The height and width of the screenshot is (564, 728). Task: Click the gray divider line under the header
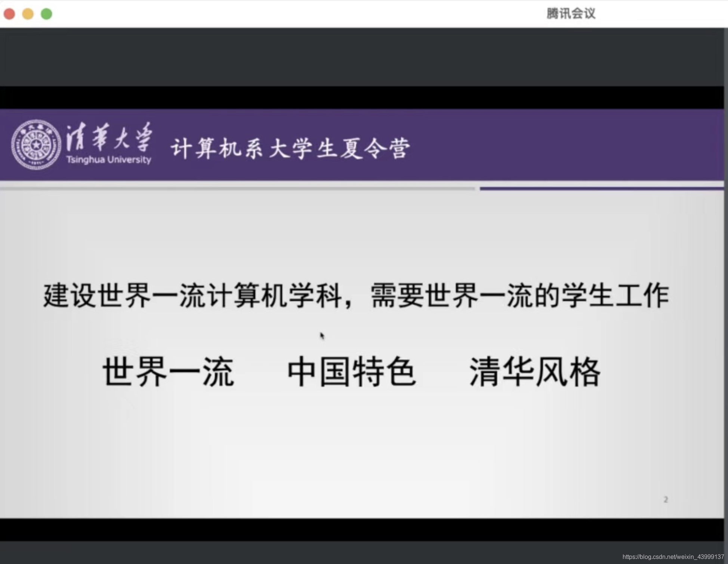point(237,189)
